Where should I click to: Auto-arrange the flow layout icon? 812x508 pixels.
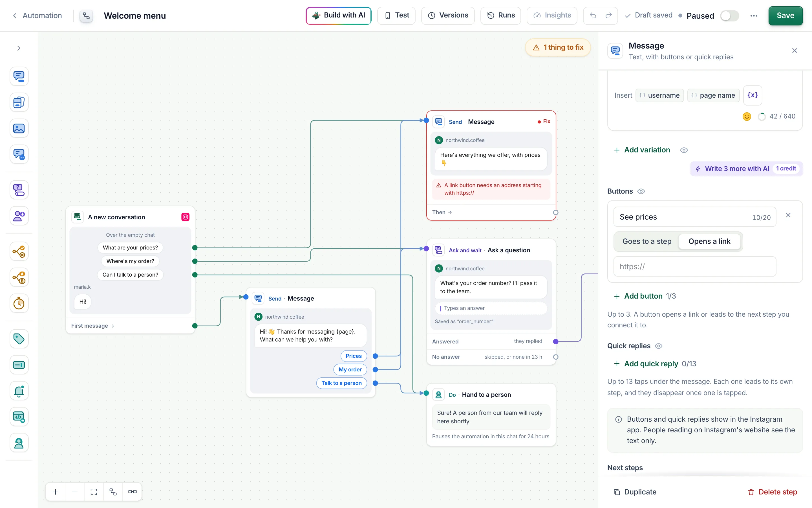[113, 492]
